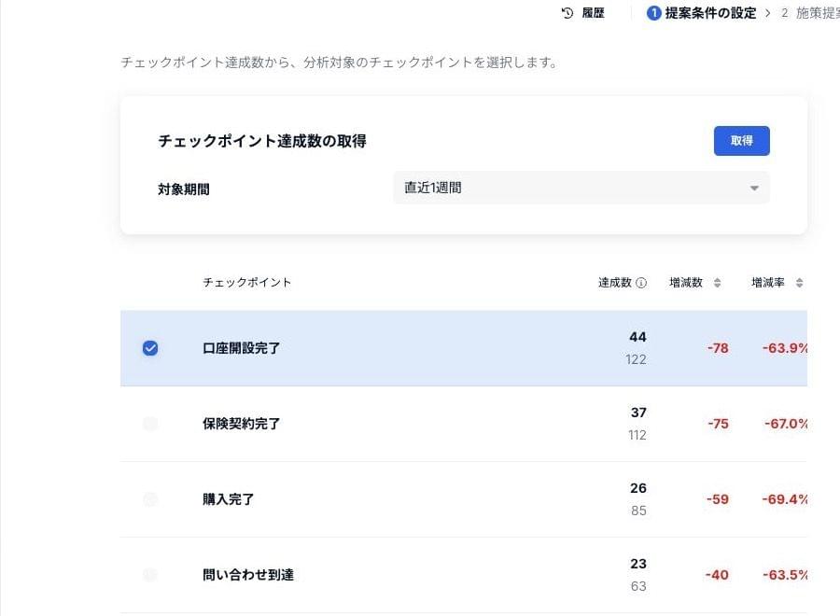This screenshot has width=840, height=616.
Task: Sort by 増減数 arrows icon
Action: click(718, 283)
